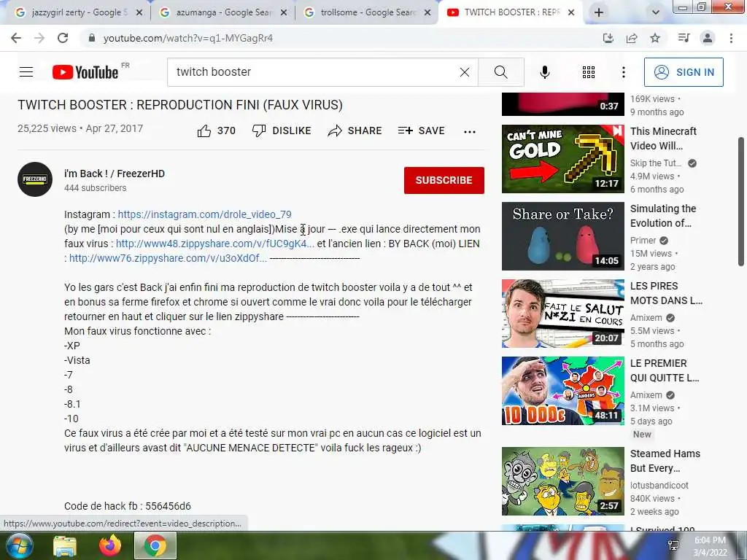The height and width of the screenshot is (560, 747).
Task: Close the TWITCH BOOSTER tab
Action: (571, 13)
